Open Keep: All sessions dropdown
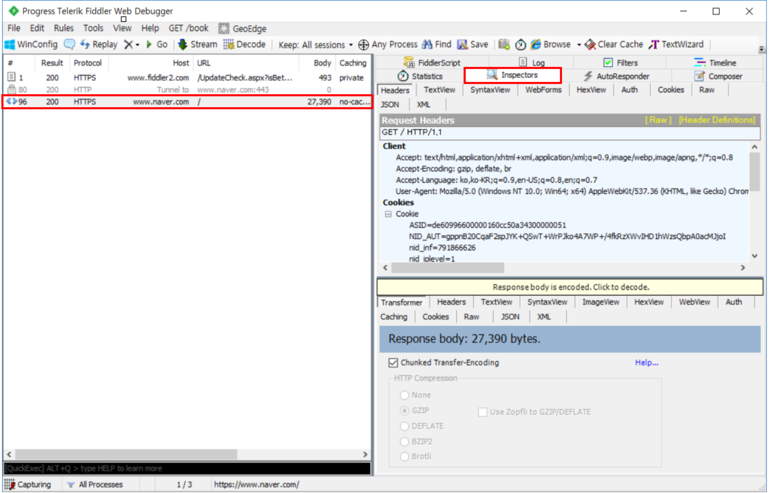This screenshot has width=773, height=493. (x=316, y=45)
